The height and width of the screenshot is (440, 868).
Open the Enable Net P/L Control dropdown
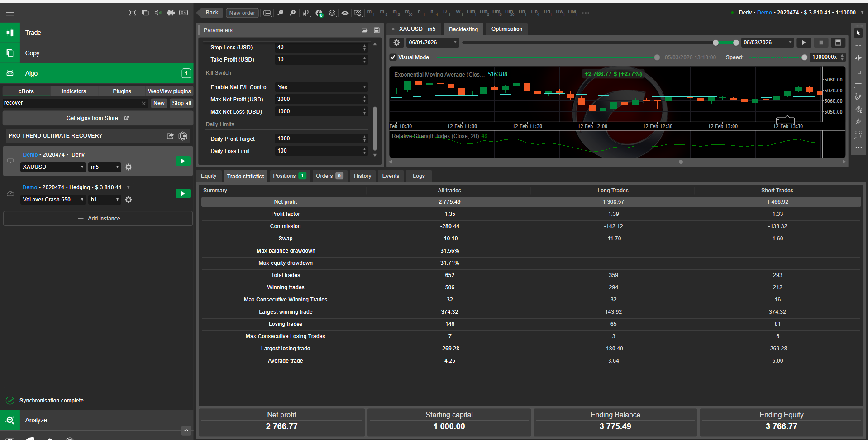(321, 87)
